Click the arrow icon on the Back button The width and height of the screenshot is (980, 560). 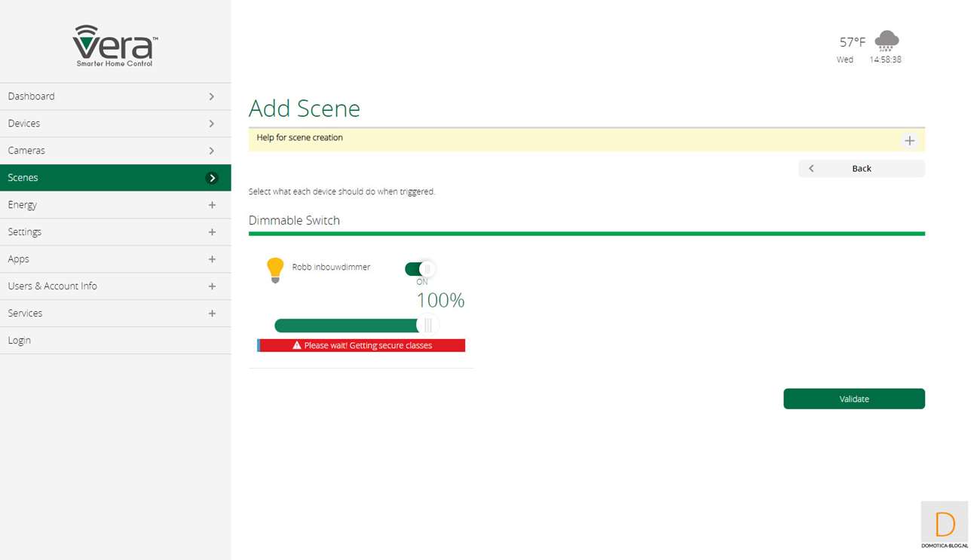pyautogui.click(x=811, y=169)
